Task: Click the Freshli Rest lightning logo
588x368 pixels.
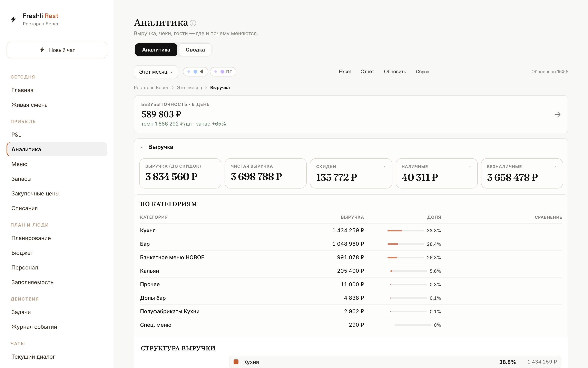Action: click(14, 19)
